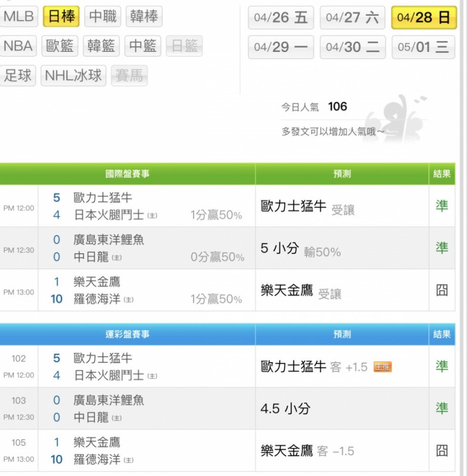Select the 日棒 league tab
The image size is (467, 476).
tap(61, 16)
